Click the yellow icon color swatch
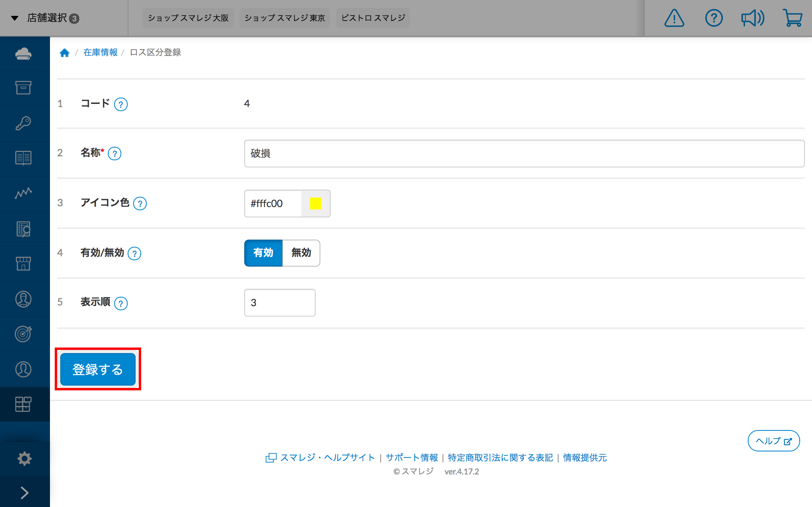This screenshot has height=507, width=812. [x=315, y=204]
